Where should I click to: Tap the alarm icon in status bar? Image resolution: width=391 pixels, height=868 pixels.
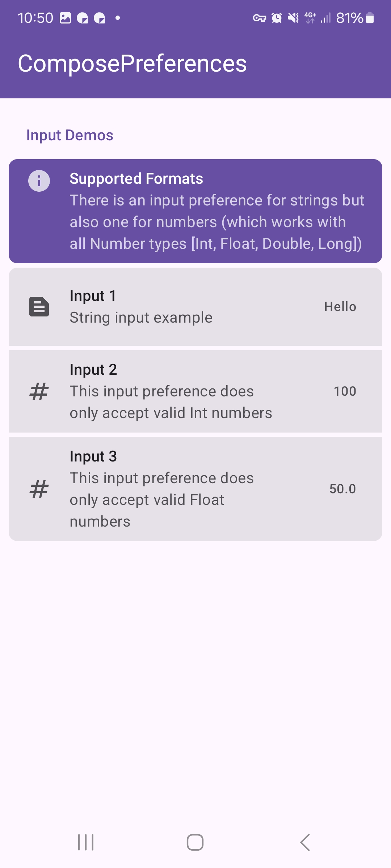coord(277,18)
